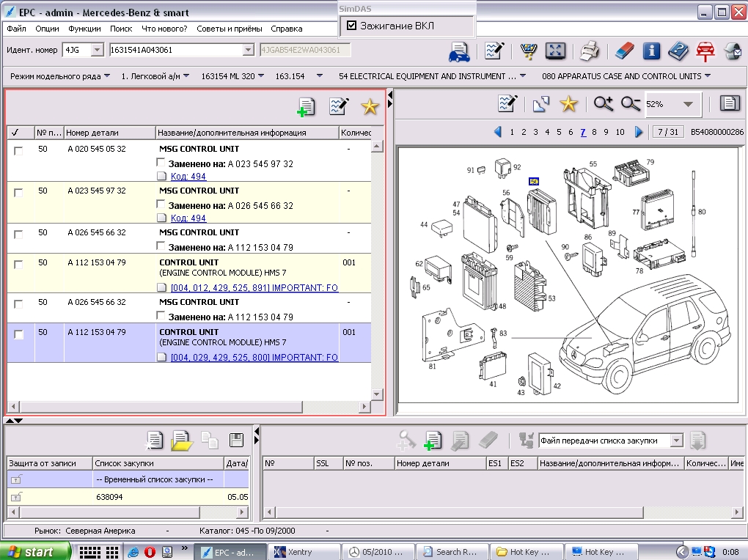The image size is (748, 560).
Task: Open the 080 APPARATUS CASE subgroup dropdown
Action: 626,75
